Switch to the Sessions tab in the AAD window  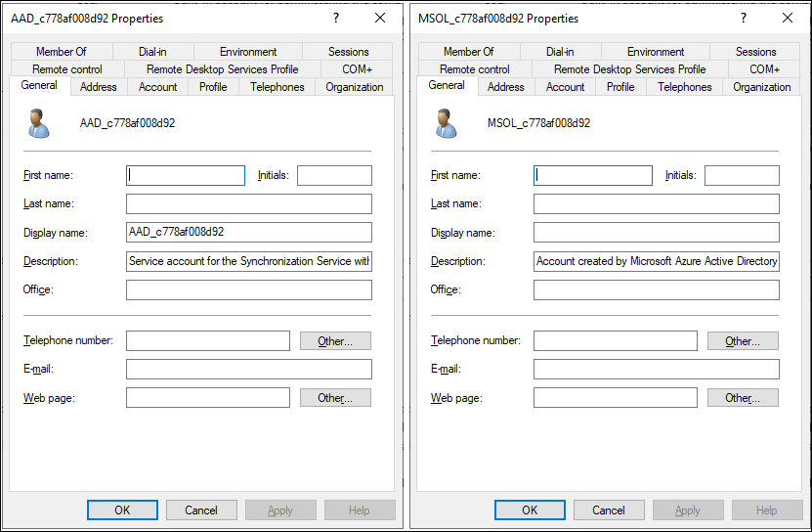[348, 51]
